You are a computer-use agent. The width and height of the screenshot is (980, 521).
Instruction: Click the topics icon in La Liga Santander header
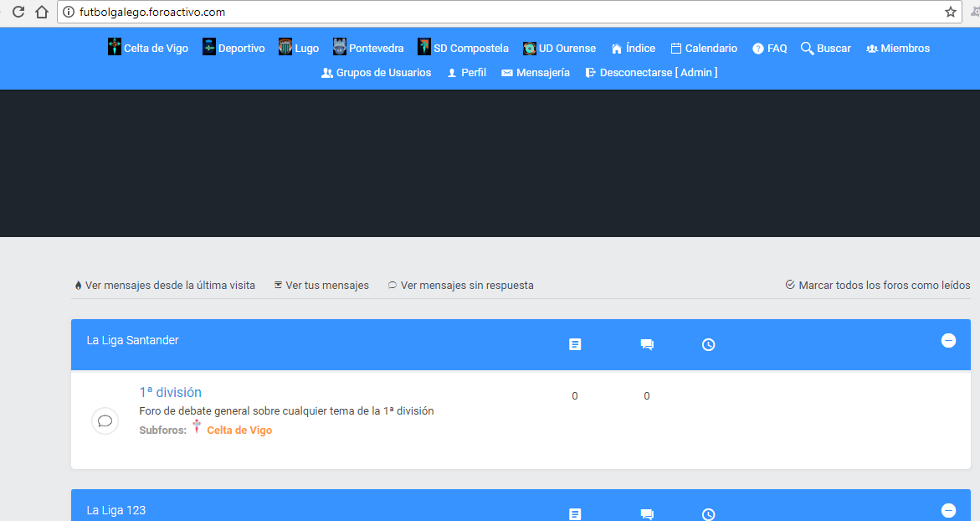point(575,344)
